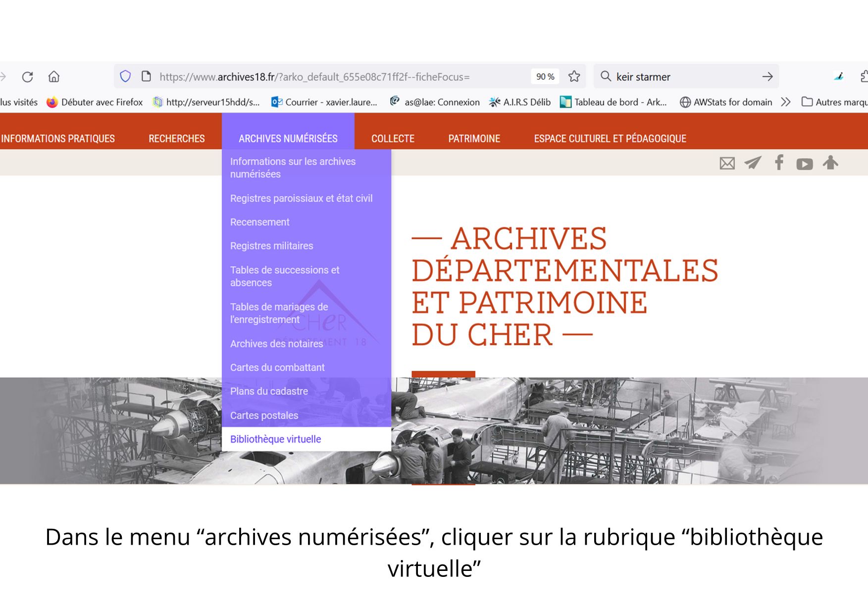Open Registres paroissiaux et état civil
Image resolution: width=868 pixels, height=614 pixels.
click(301, 199)
